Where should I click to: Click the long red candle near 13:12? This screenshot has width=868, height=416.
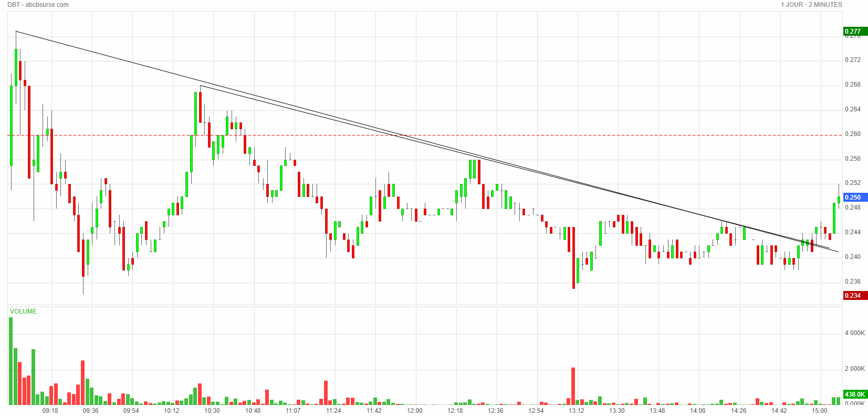(573, 258)
